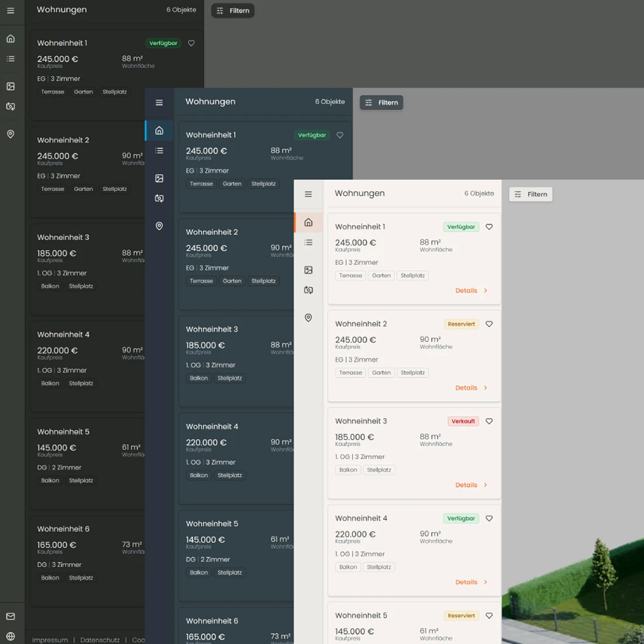The height and width of the screenshot is (644, 644).
Task: Open list view icon in light sidebar
Action: (309, 242)
